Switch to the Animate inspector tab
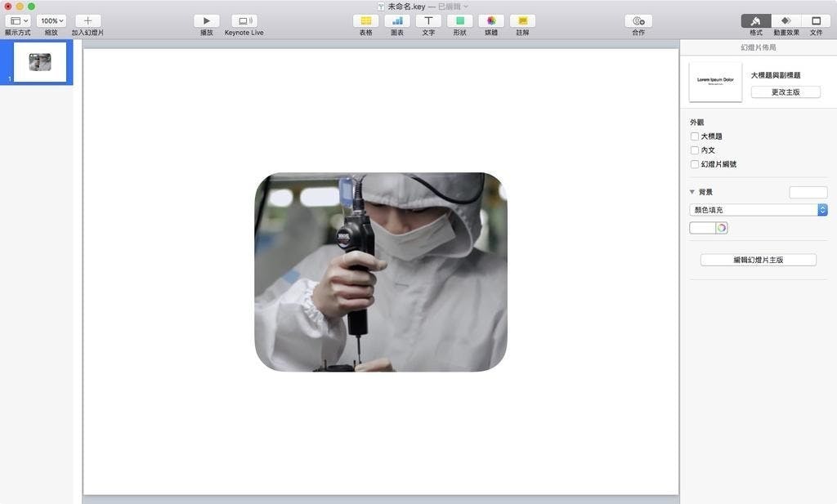 [x=786, y=20]
